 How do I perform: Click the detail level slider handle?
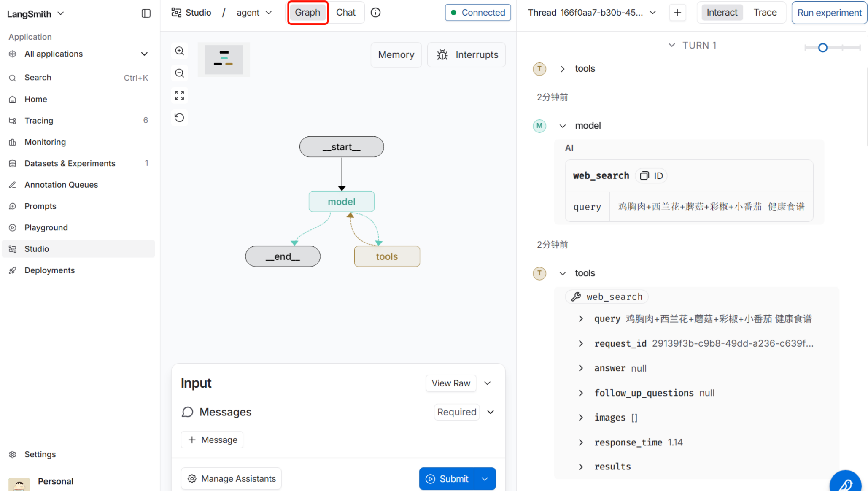[822, 48]
